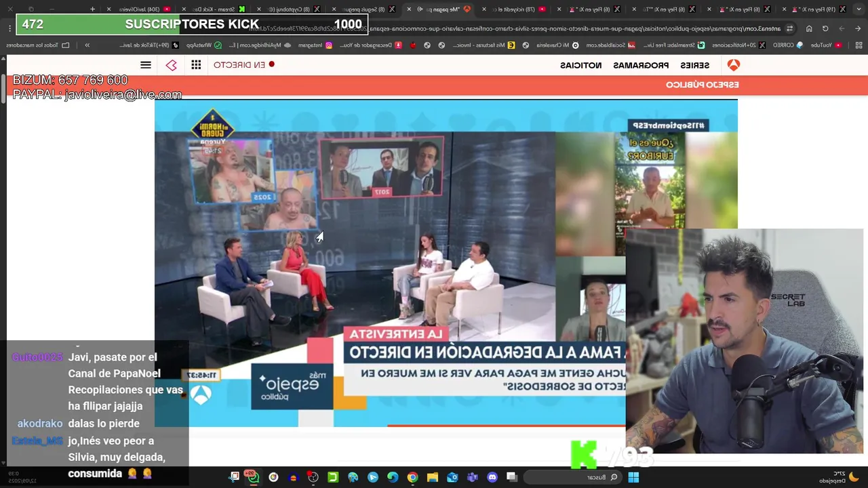This screenshot has width=868, height=488.
Task: Open the Descargador de You... bookmark
Action: click(x=370, y=45)
